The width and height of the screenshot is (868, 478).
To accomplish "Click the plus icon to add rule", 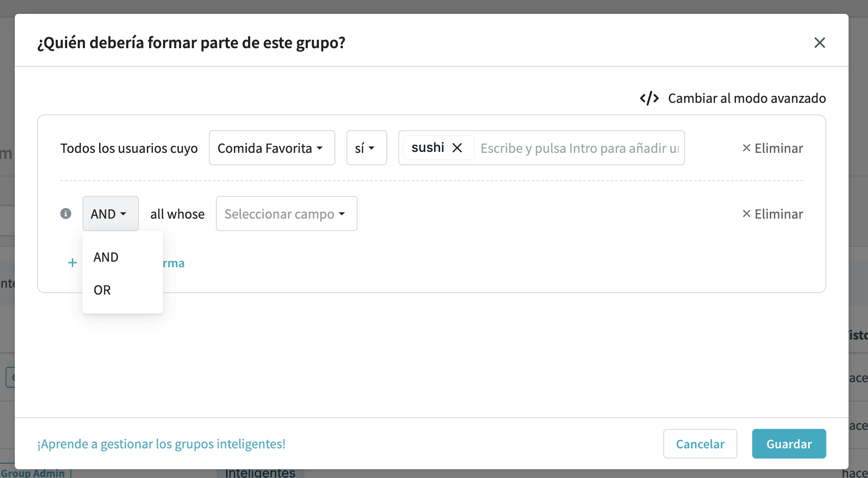I will 72,263.
